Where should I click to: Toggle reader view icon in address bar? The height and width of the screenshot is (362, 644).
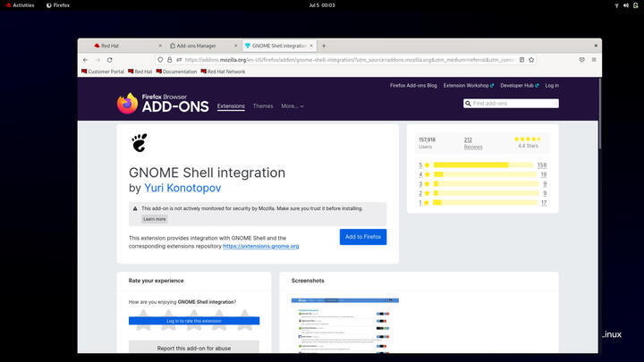coord(521,60)
